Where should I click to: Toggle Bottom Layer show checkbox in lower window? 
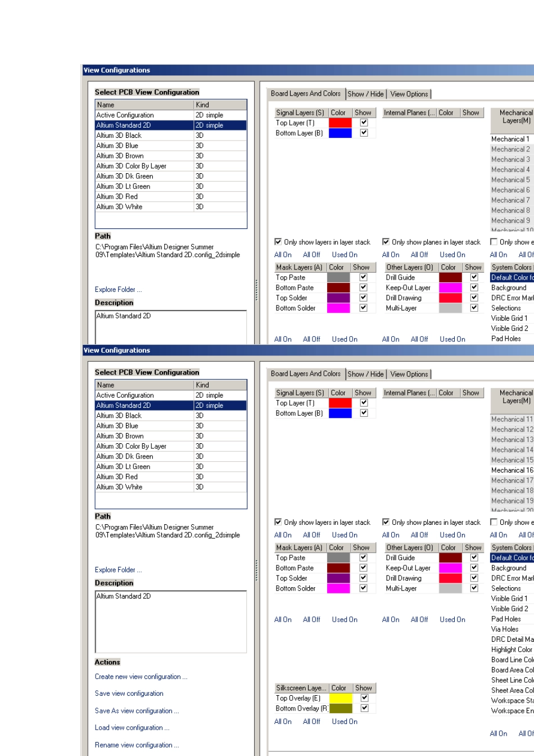click(364, 413)
